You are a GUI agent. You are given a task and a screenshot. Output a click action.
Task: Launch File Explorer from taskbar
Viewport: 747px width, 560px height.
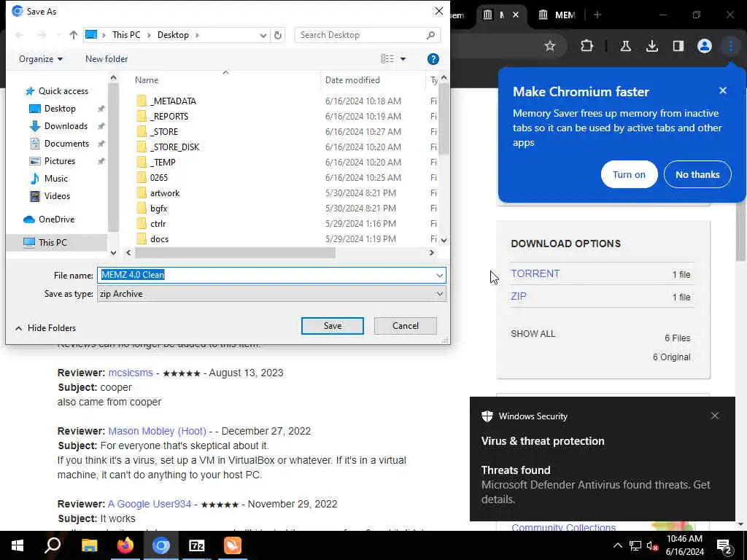pyautogui.click(x=89, y=545)
